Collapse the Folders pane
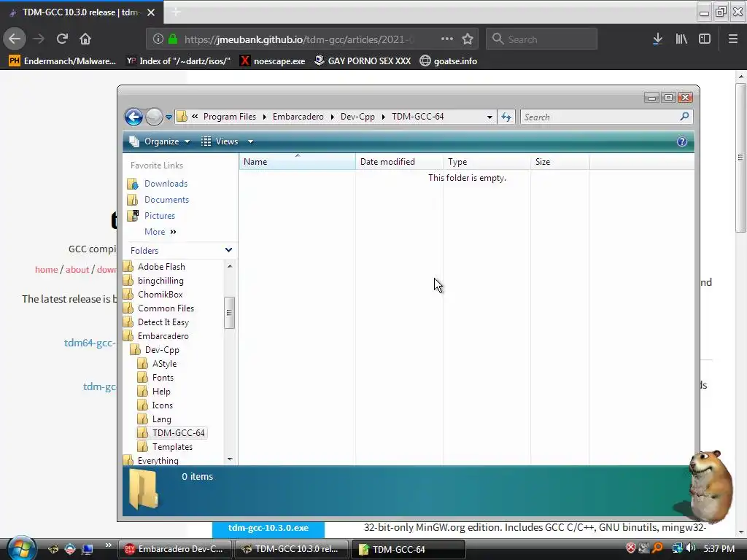Viewport: 747px width, 560px height. pyautogui.click(x=228, y=250)
